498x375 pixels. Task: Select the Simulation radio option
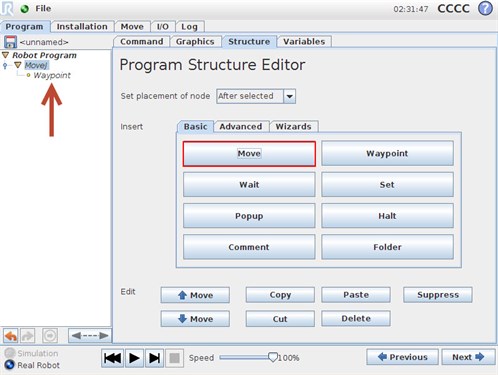31,353
